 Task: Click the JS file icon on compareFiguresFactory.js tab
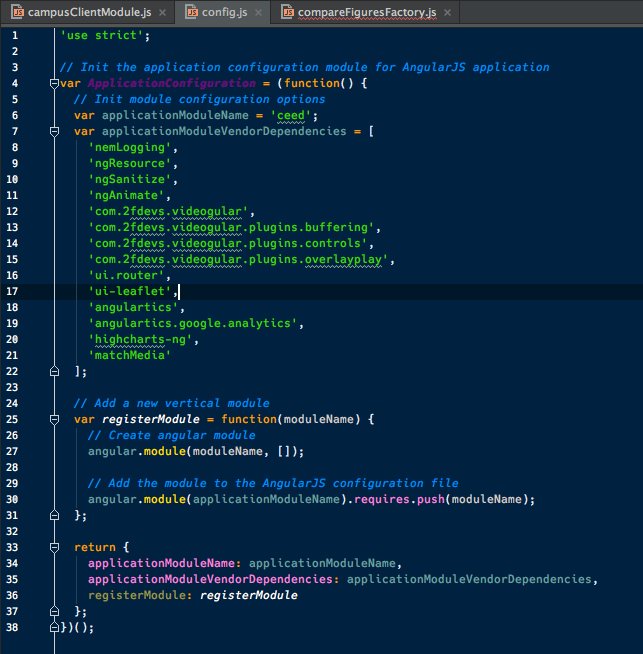(x=288, y=12)
